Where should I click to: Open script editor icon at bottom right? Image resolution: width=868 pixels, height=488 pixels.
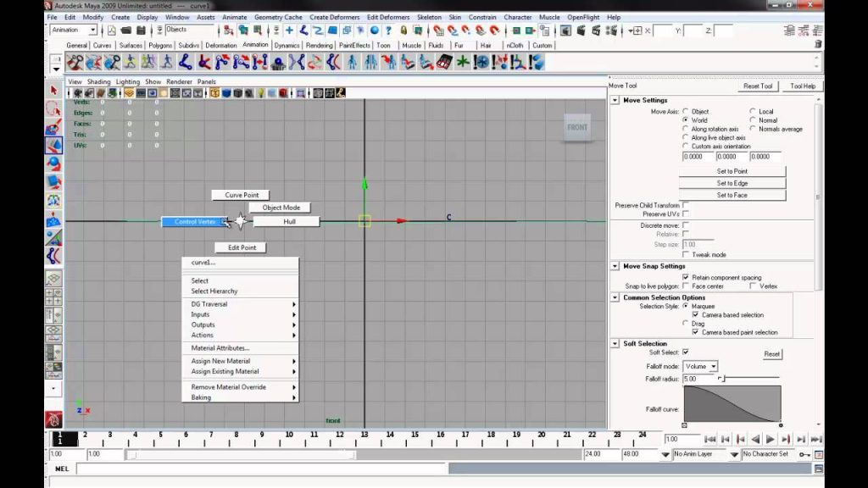pos(818,469)
